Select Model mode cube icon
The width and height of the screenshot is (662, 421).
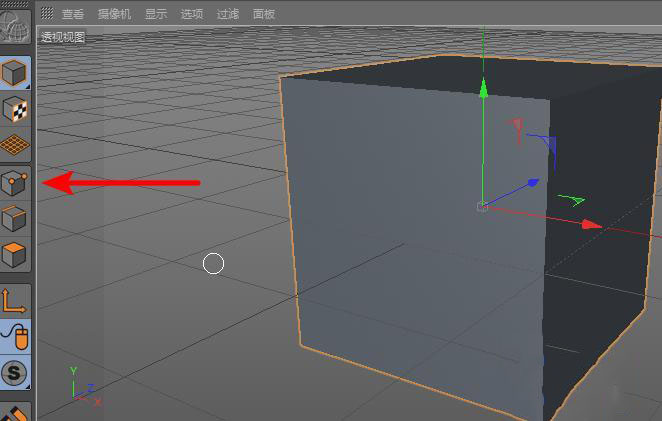15,73
